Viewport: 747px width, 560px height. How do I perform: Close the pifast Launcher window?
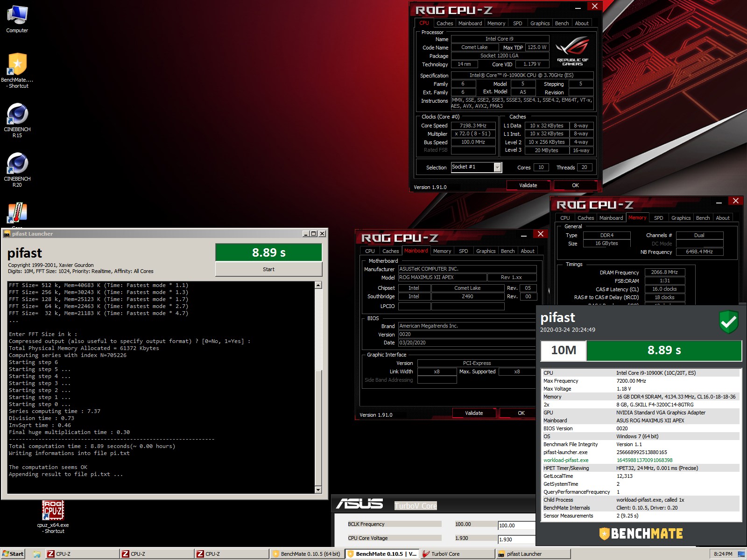(322, 233)
